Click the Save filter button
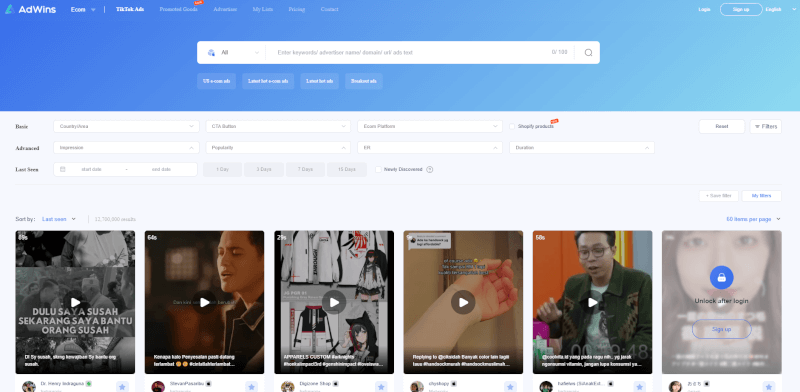 tap(718, 196)
